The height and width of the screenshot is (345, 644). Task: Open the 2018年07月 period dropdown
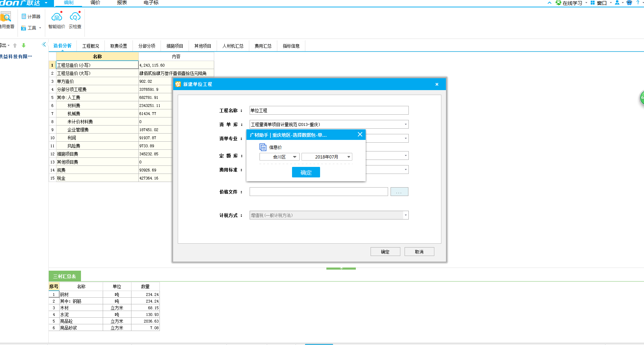click(327, 157)
